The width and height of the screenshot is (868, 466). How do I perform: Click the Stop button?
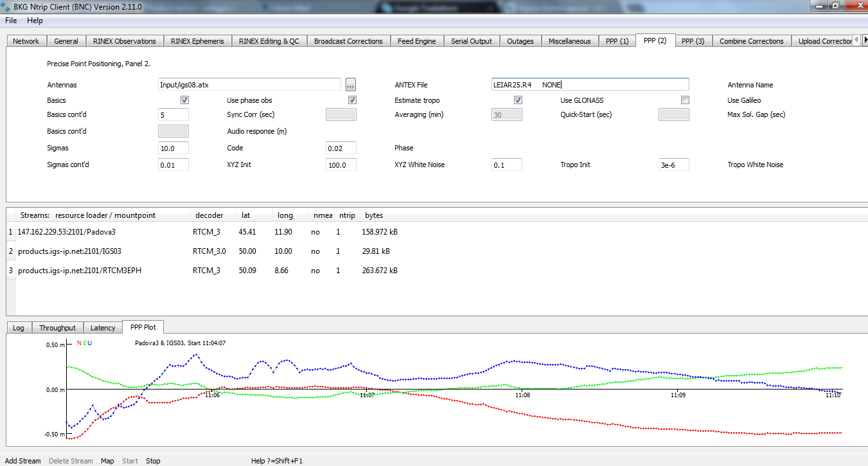153,461
